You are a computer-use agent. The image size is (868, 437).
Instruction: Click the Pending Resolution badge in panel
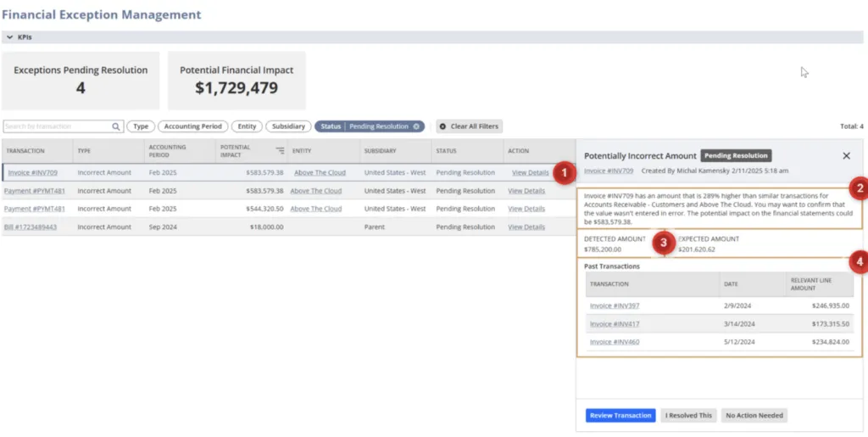click(736, 155)
